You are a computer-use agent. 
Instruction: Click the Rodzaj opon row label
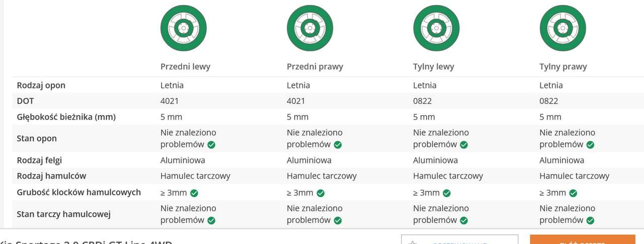coord(41,85)
